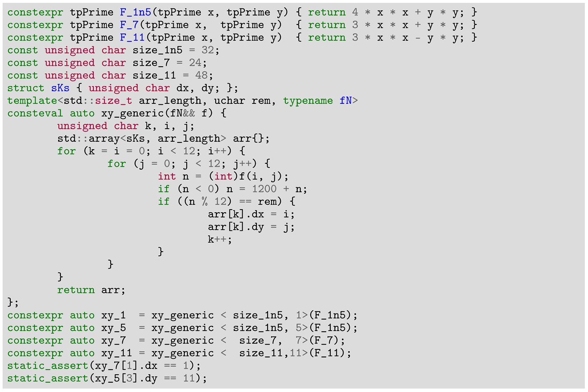Click the "typename" keyword
The height and width of the screenshot is (392, 588).
(308, 100)
